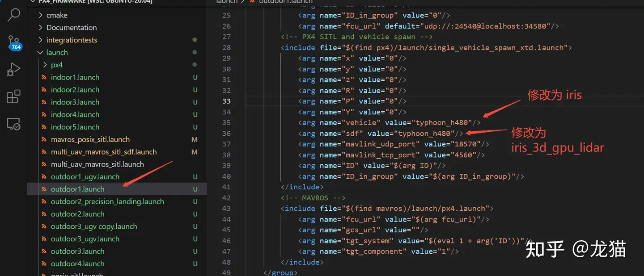Click the file icon beside outdoor2.launch
Viewport: 644px width, 276px height.
pyautogui.click(x=44, y=214)
